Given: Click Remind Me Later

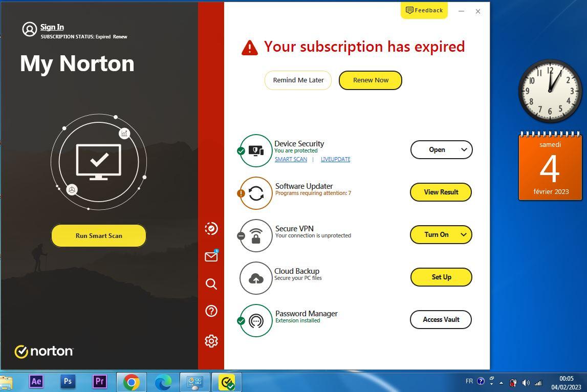Looking at the screenshot, I should pos(298,80).
